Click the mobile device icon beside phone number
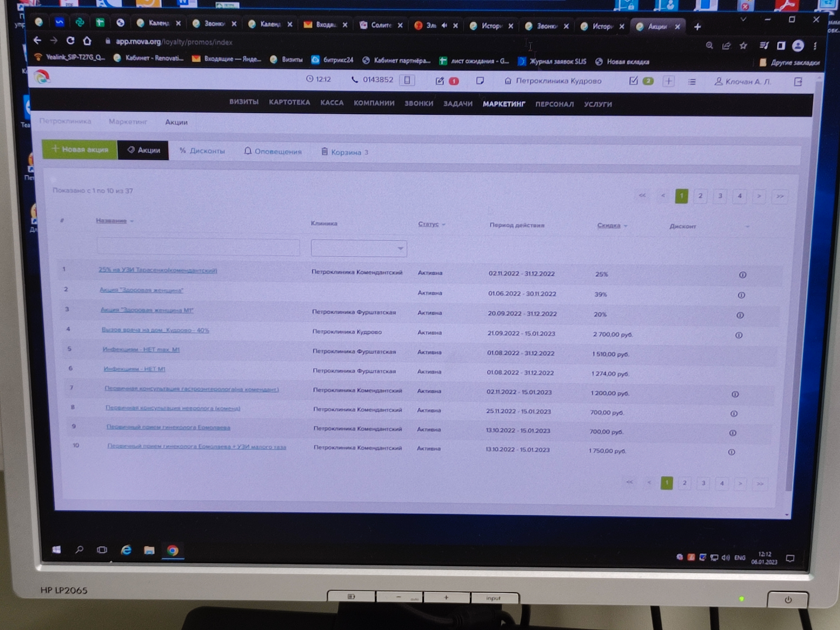Screen dimensions: 840x630 click(407, 80)
